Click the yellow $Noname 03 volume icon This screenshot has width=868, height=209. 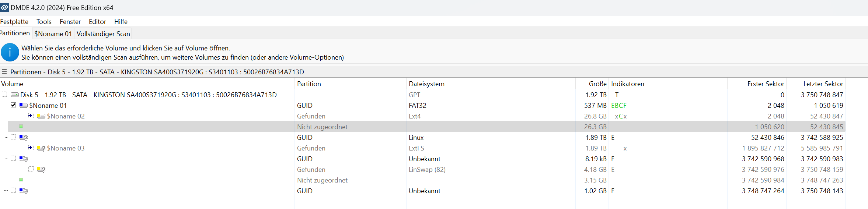point(41,148)
